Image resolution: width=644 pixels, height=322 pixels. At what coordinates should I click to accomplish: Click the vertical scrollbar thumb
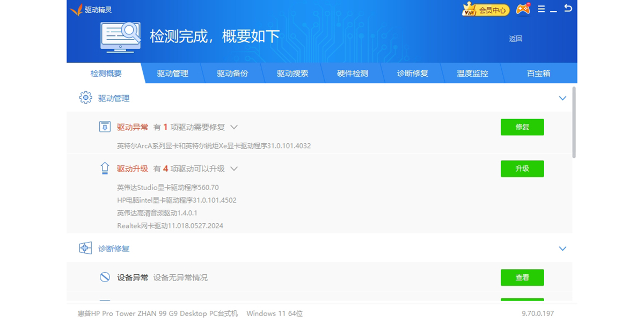coord(574,122)
